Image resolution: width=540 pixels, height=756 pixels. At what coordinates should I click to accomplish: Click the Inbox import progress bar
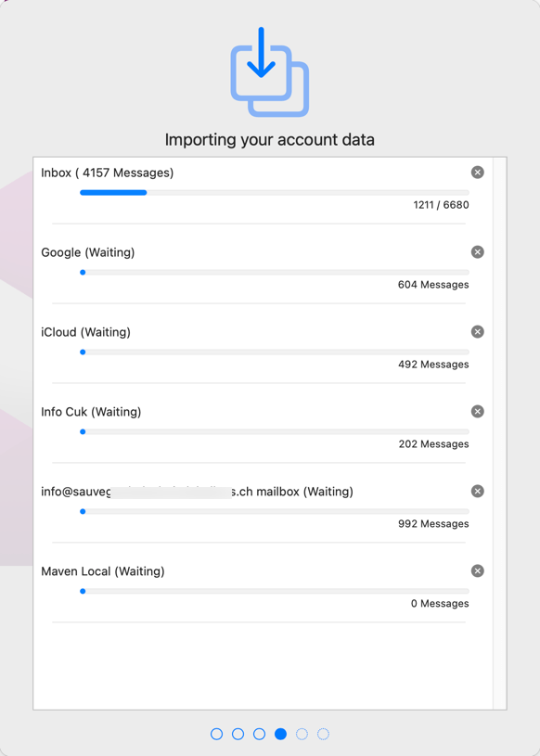tap(275, 192)
